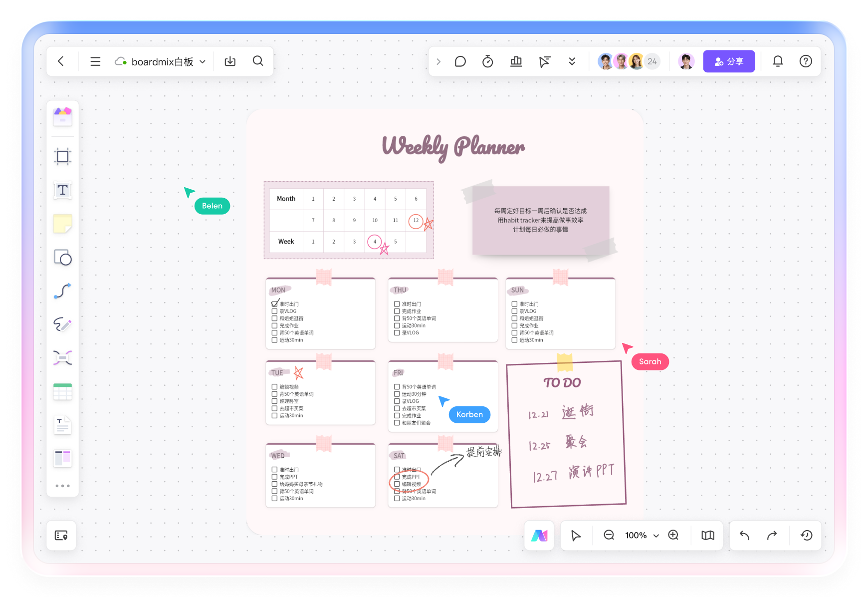Open the hamburger main menu

pyautogui.click(x=95, y=61)
